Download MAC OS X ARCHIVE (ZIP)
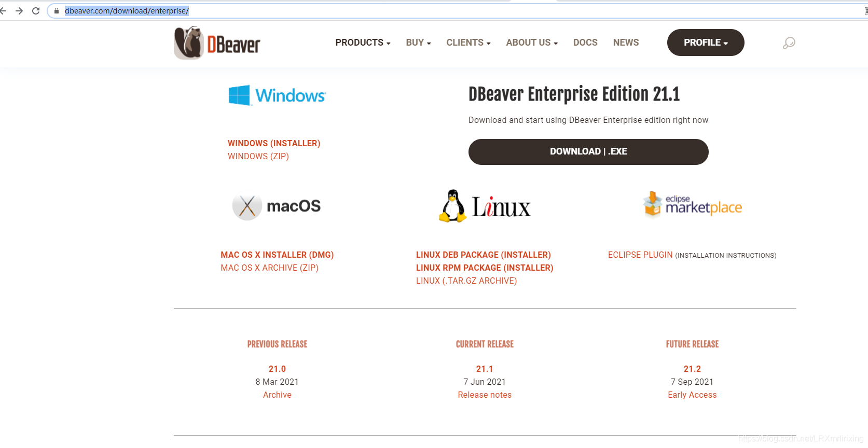Viewport: 868px width, 448px height. click(270, 268)
